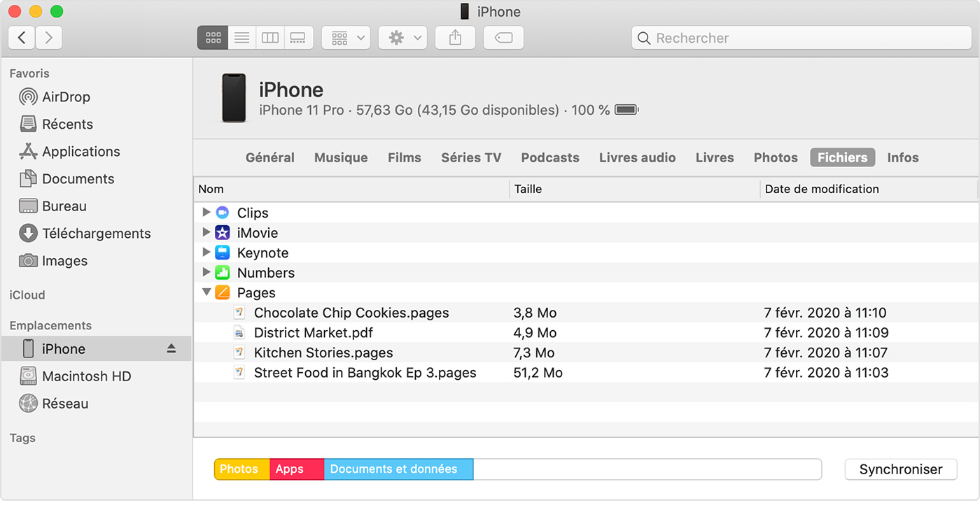The height and width of the screenshot is (505, 980).
Task: Click the Edit Tags toolbar button
Action: pyautogui.click(x=503, y=38)
